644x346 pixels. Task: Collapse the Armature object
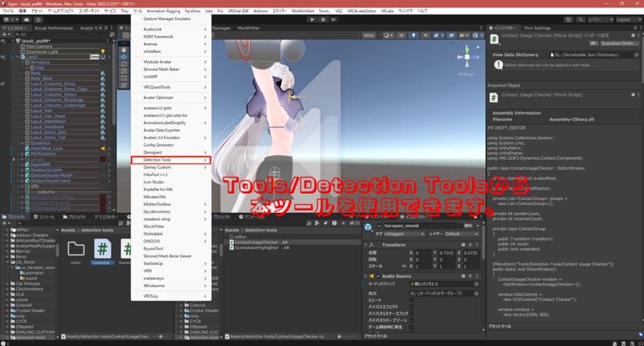coord(23,62)
